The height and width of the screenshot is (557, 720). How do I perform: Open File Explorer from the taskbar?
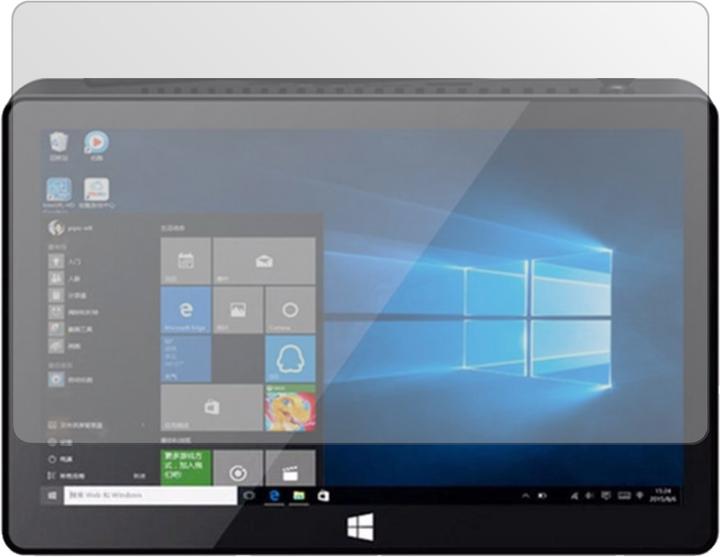[x=299, y=495]
